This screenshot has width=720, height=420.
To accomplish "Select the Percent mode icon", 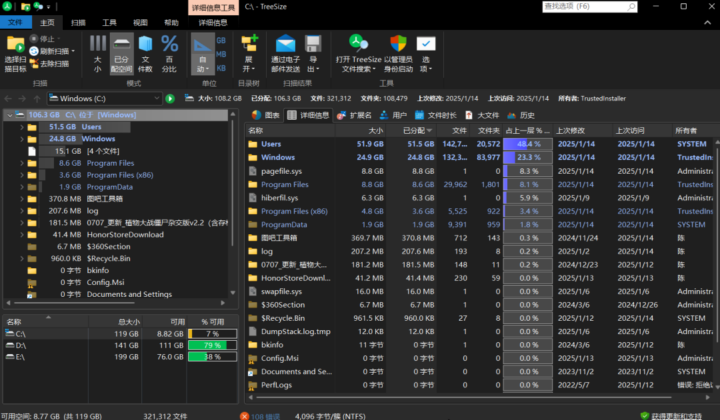I will click(169, 44).
